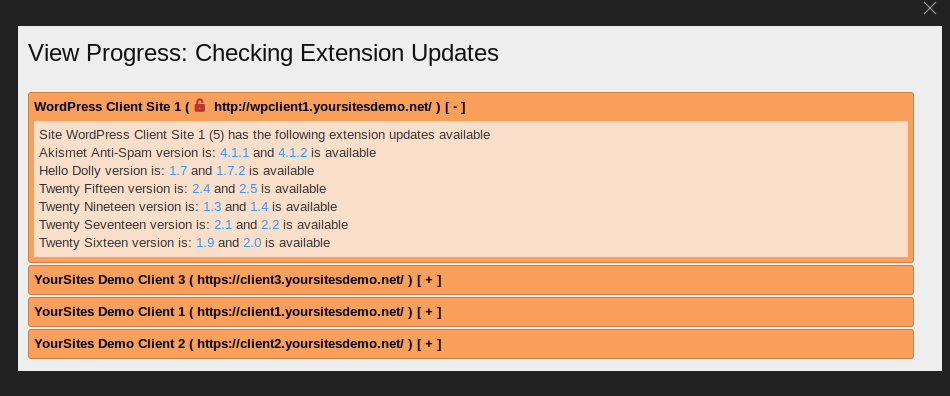Collapse WordPress Client Site 1 panel [ - ]
950x396 pixels.
[x=454, y=107]
